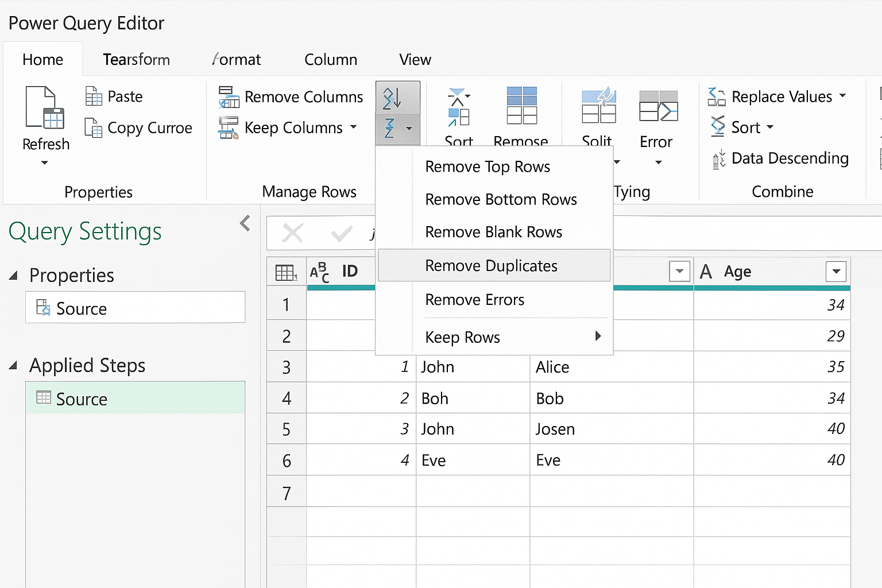The height and width of the screenshot is (588, 882).
Task: Click the table select-all grid icon
Action: pyautogui.click(x=286, y=272)
